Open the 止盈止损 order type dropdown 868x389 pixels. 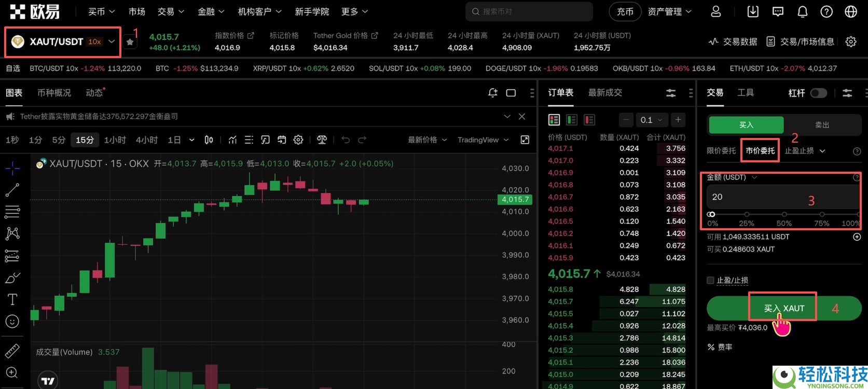(805, 150)
